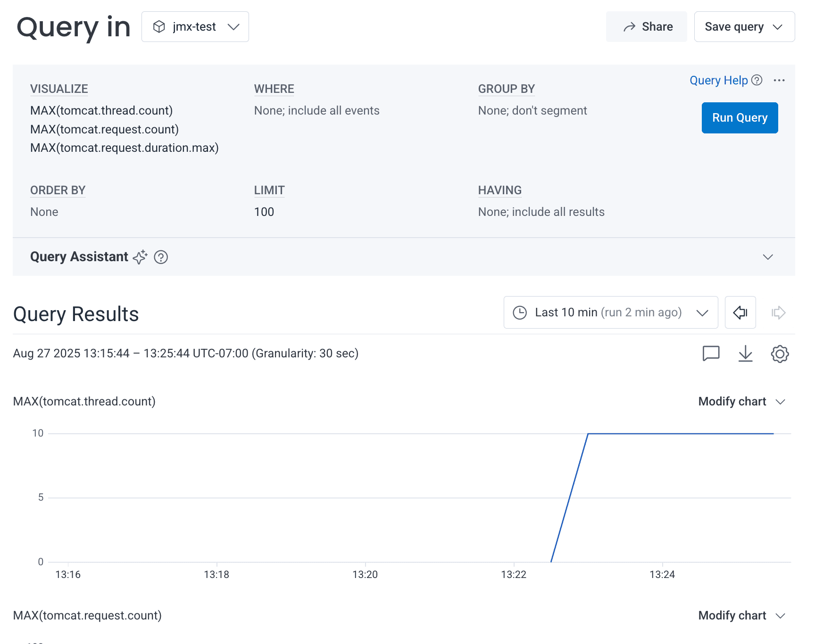Click the Share arrow icon
This screenshot has width=815, height=644.
[x=629, y=26]
